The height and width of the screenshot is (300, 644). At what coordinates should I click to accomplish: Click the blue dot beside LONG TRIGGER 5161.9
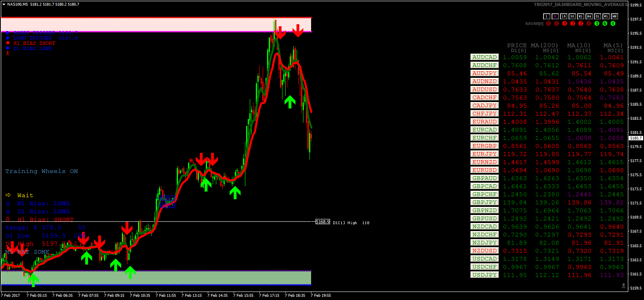click(8, 38)
